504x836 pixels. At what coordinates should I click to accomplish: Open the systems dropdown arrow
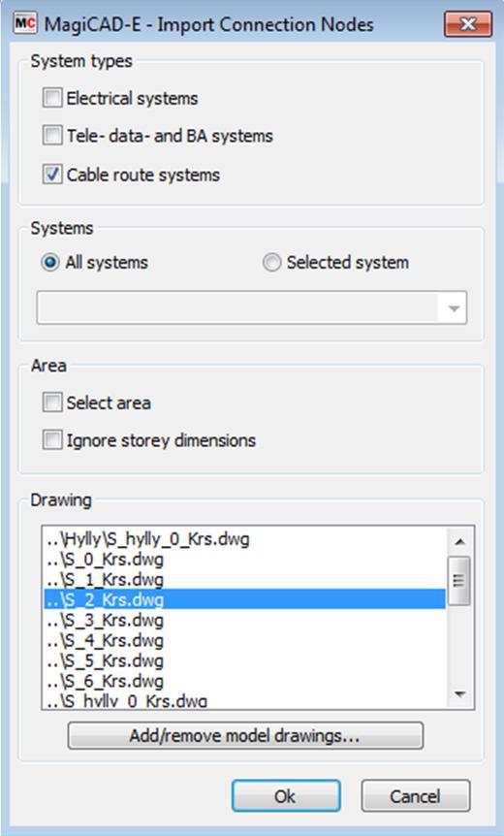coord(454,308)
